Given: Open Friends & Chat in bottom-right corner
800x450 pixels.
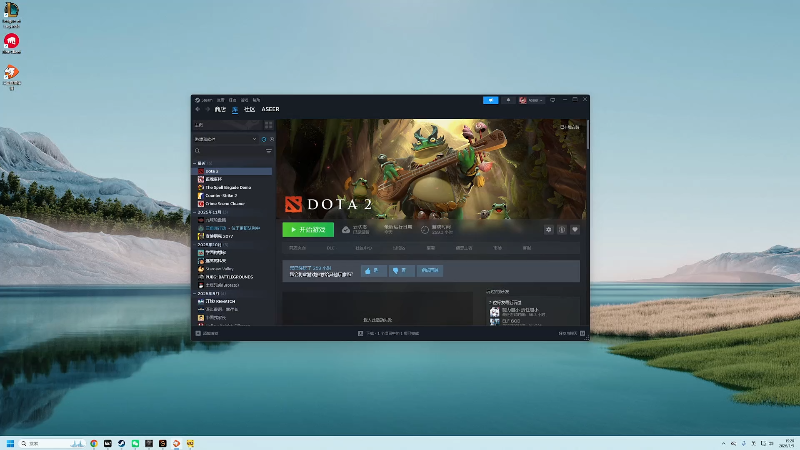Looking at the screenshot, I should 571,333.
